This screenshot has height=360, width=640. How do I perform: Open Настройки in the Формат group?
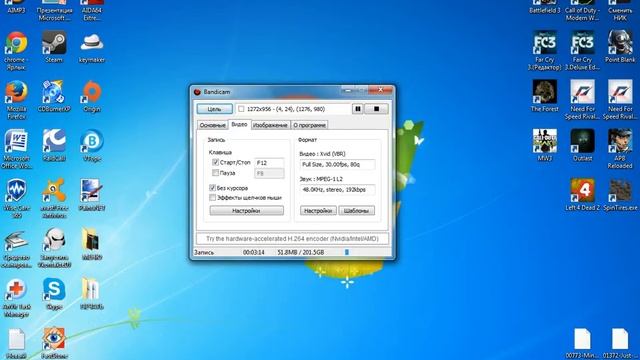318,211
